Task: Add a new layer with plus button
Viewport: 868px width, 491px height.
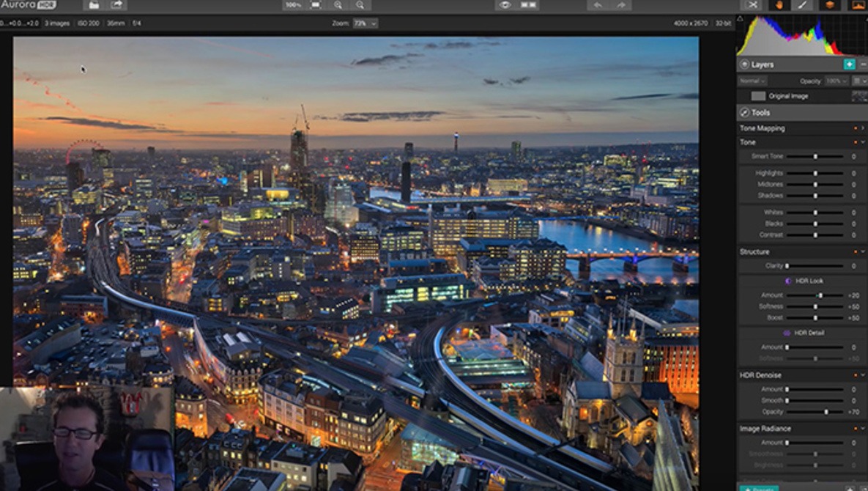Action: point(849,64)
